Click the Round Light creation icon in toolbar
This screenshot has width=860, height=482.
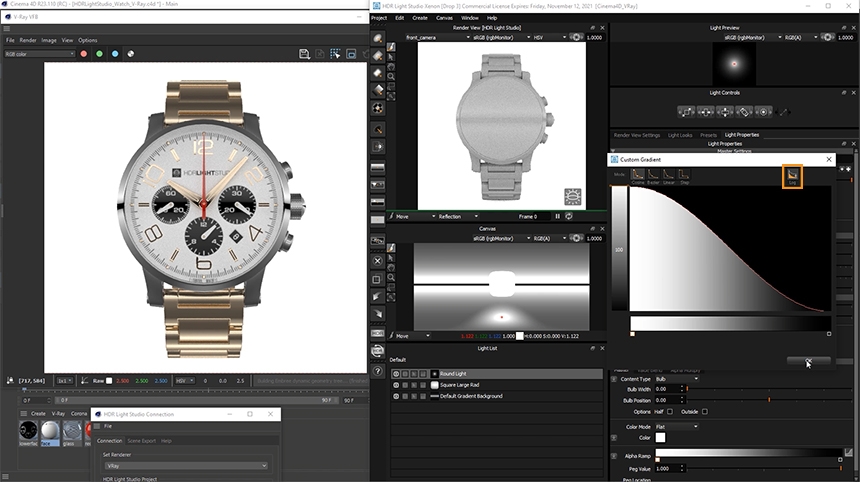378,38
